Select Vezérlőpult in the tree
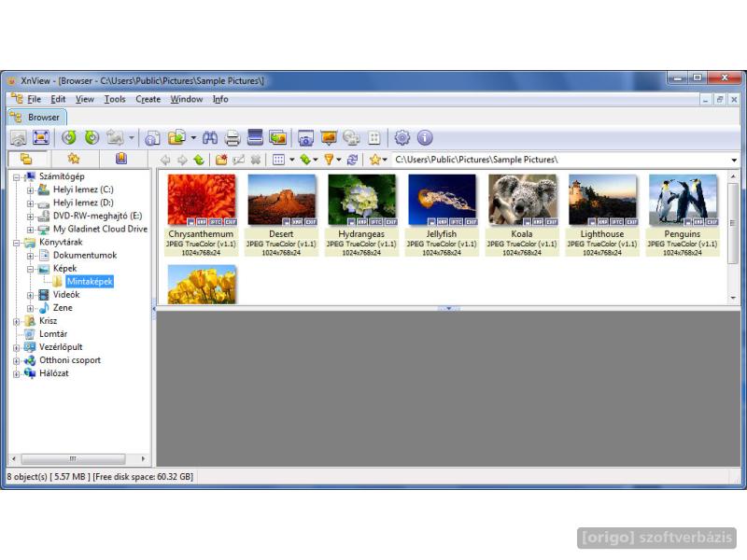Screen dimensions: 747x560 point(61,347)
